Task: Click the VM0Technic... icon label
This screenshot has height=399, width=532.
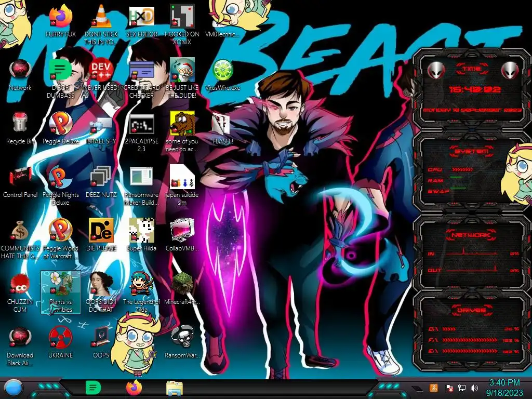Action: click(222, 34)
